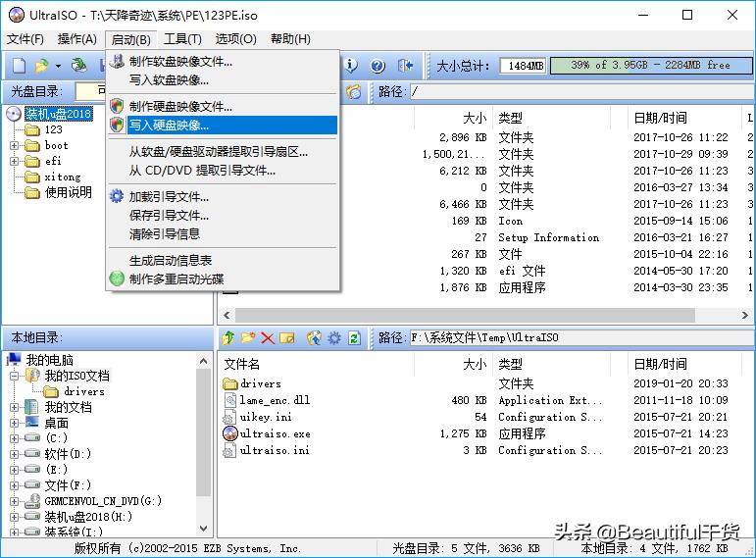756x558 pixels.
Task: Click the folder icon left of upper 路径 field
Action: pyautogui.click(x=354, y=91)
